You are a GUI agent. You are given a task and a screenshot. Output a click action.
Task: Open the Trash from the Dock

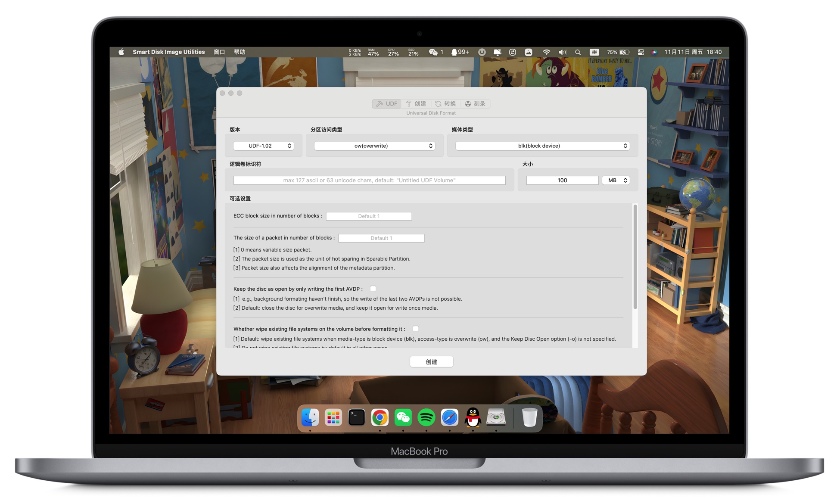529,417
